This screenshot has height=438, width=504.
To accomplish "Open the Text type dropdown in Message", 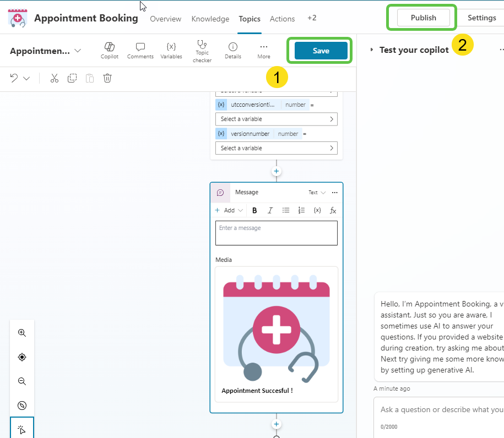I will (x=317, y=193).
